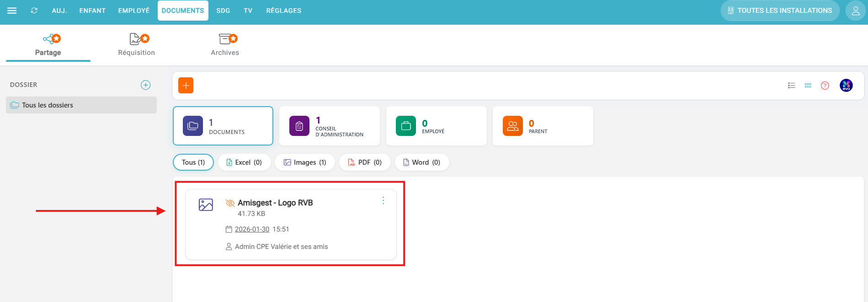
Task: Go to the Réquisition tab
Action: [136, 44]
